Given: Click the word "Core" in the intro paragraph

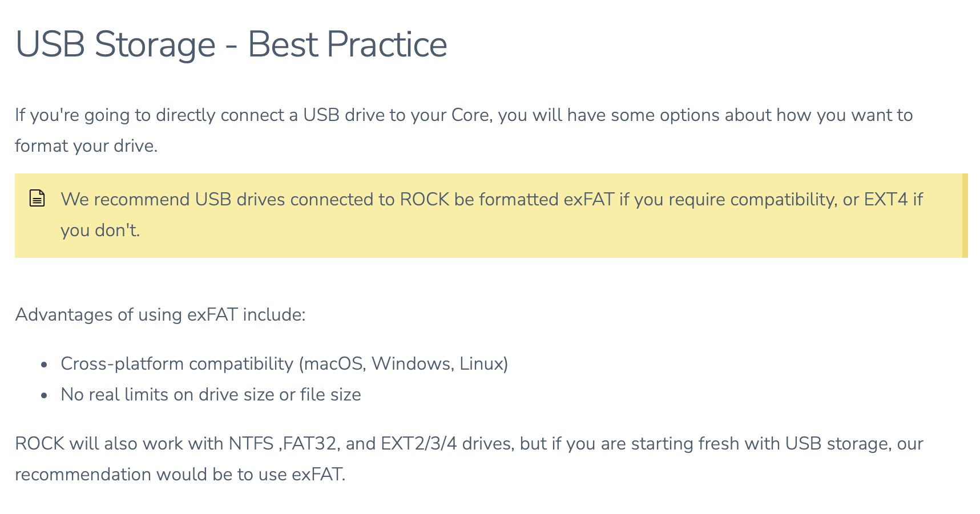Looking at the screenshot, I should tap(470, 115).
